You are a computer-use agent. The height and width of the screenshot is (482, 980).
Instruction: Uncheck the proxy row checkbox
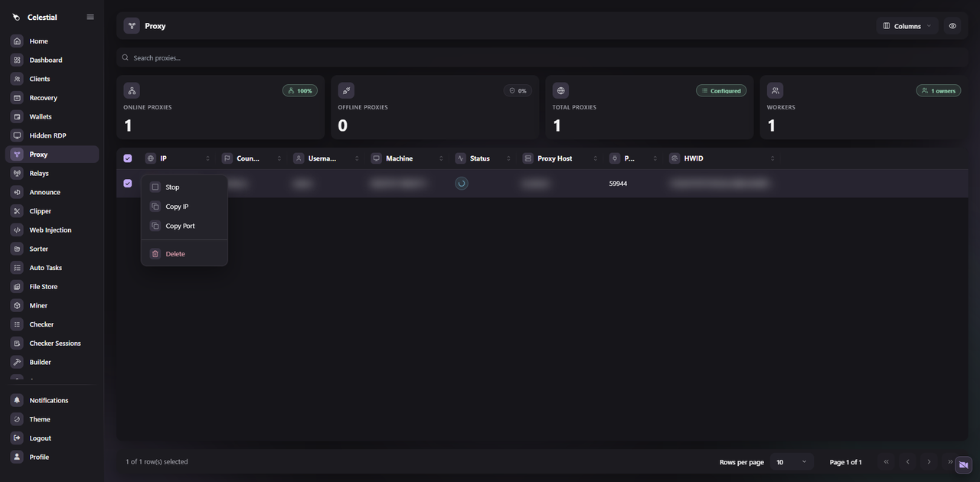tap(128, 184)
